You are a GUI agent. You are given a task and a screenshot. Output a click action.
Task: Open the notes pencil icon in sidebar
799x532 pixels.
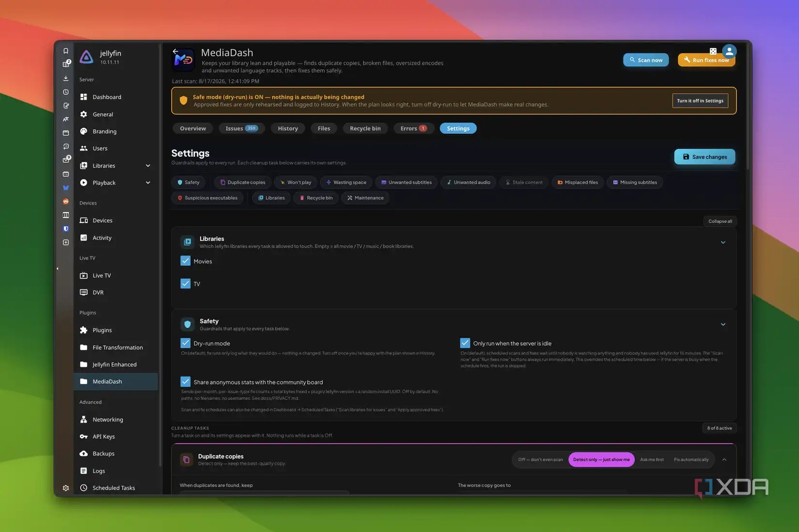tap(65, 105)
